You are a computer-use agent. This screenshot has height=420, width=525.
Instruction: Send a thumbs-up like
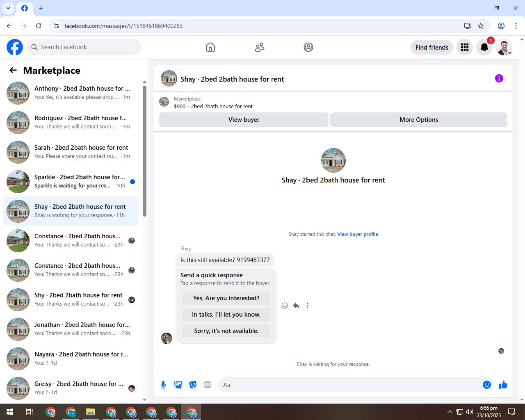click(503, 385)
